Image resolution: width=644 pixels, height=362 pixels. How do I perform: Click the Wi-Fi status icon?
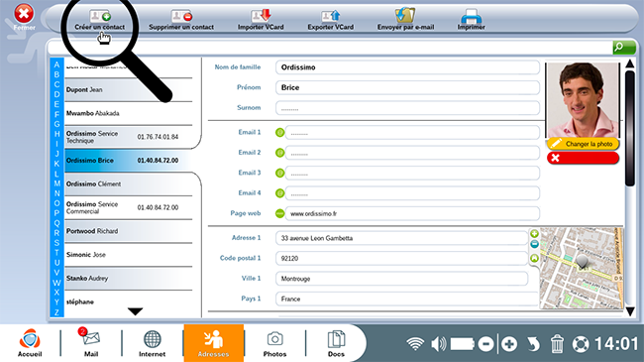tap(415, 344)
